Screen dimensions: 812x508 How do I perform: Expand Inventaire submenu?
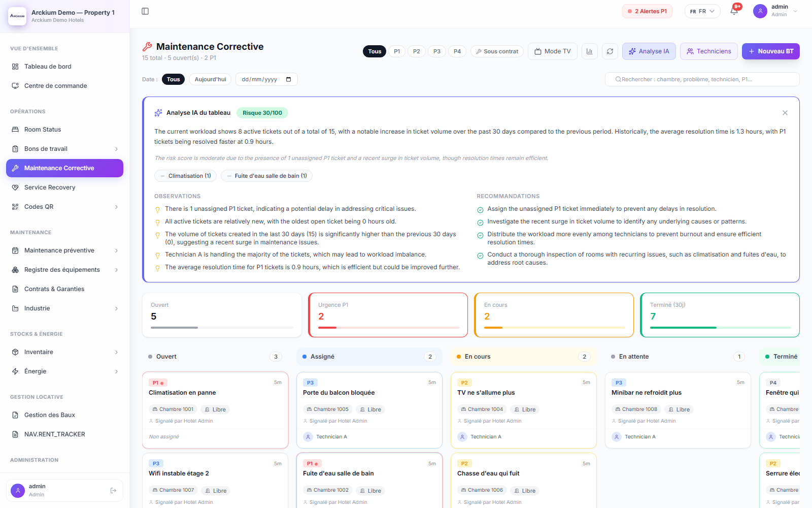(x=64, y=352)
